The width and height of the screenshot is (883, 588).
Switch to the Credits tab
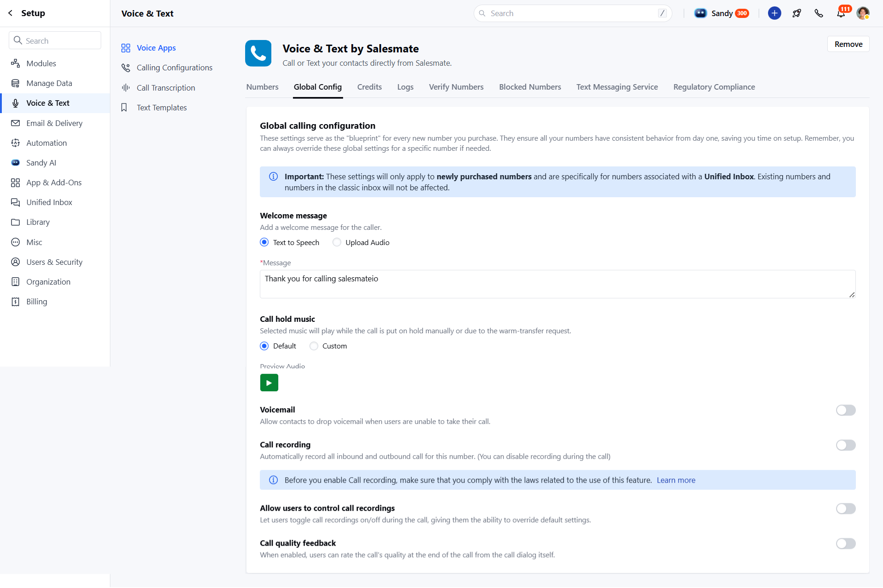tap(369, 87)
